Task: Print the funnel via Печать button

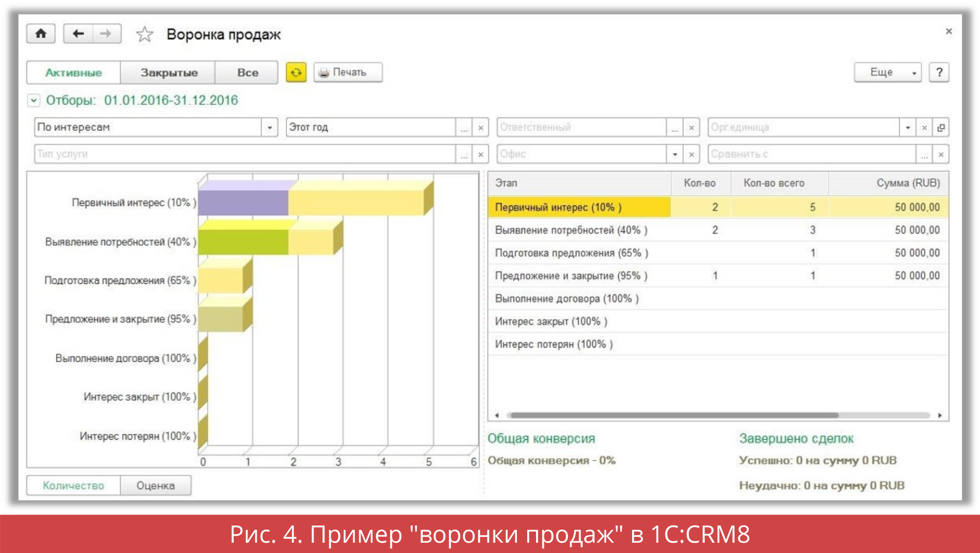Action: [348, 73]
